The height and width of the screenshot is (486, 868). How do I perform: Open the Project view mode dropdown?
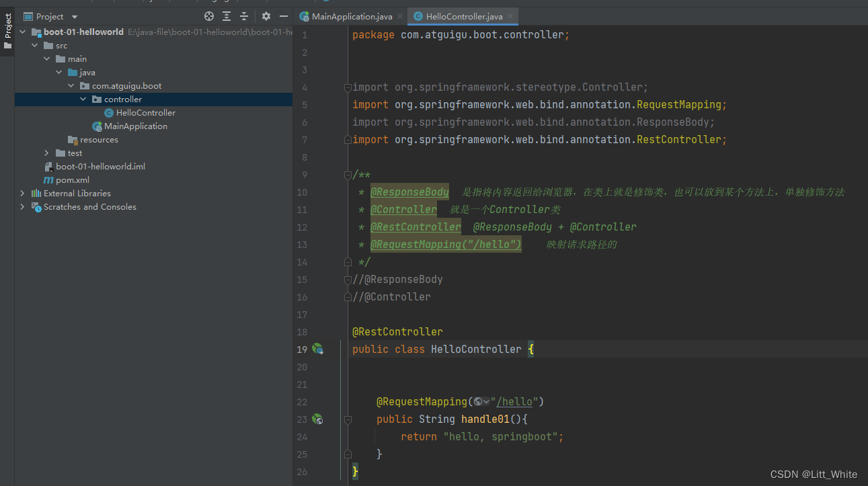pyautogui.click(x=51, y=16)
